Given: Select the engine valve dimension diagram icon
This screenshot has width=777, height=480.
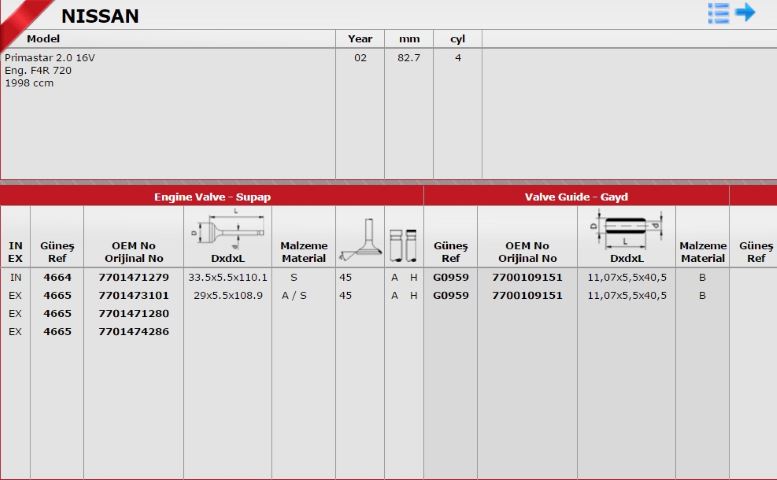Looking at the screenshot, I should (227, 229).
